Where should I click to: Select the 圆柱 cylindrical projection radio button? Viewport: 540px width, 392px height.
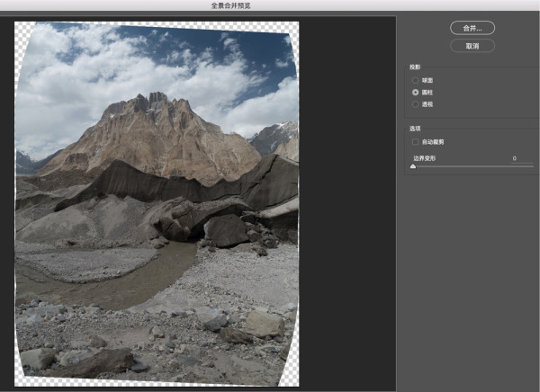click(415, 93)
